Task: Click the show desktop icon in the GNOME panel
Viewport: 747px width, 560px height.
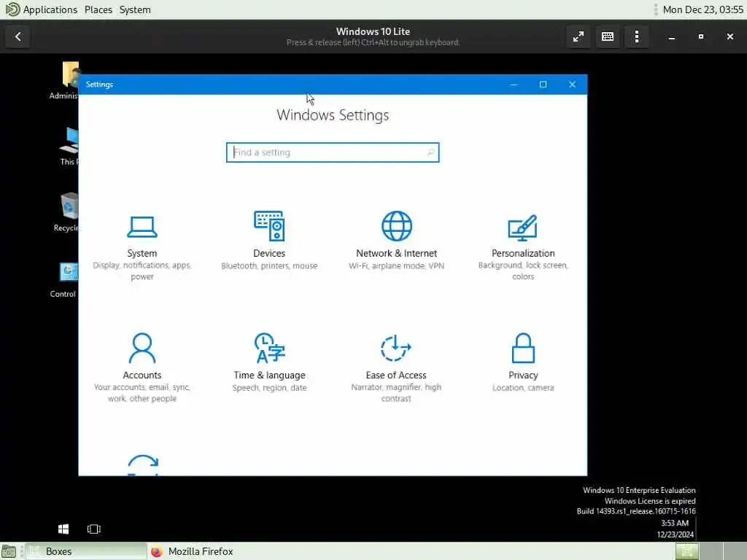Action: [x=9, y=551]
